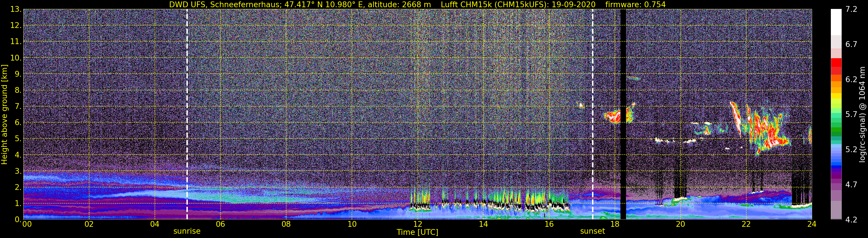The width and height of the screenshot is (868, 238).
Task: Click the sunrise label below the time axis
Action: pyautogui.click(x=187, y=231)
